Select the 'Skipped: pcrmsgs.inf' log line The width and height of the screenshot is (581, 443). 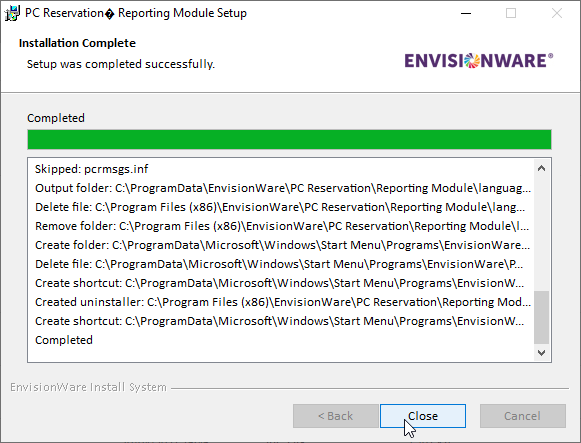pyautogui.click(x=92, y=169)
